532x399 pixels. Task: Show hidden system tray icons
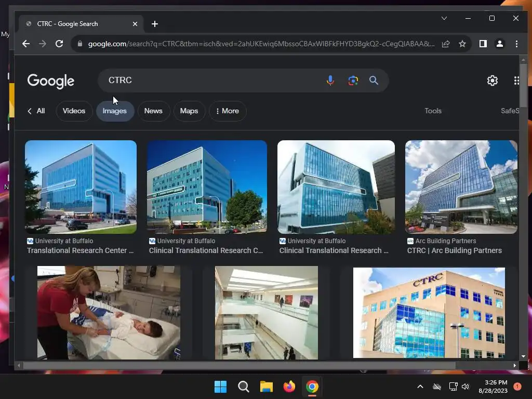420,387
